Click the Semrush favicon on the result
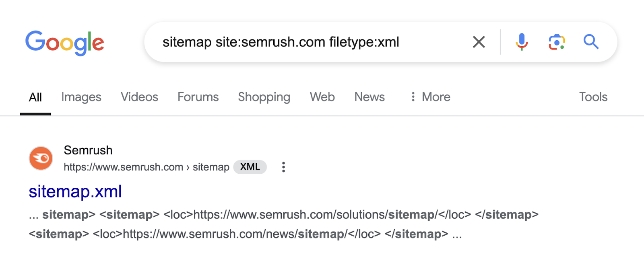Viewport: 644px width, 273px height. pos(41,158)
